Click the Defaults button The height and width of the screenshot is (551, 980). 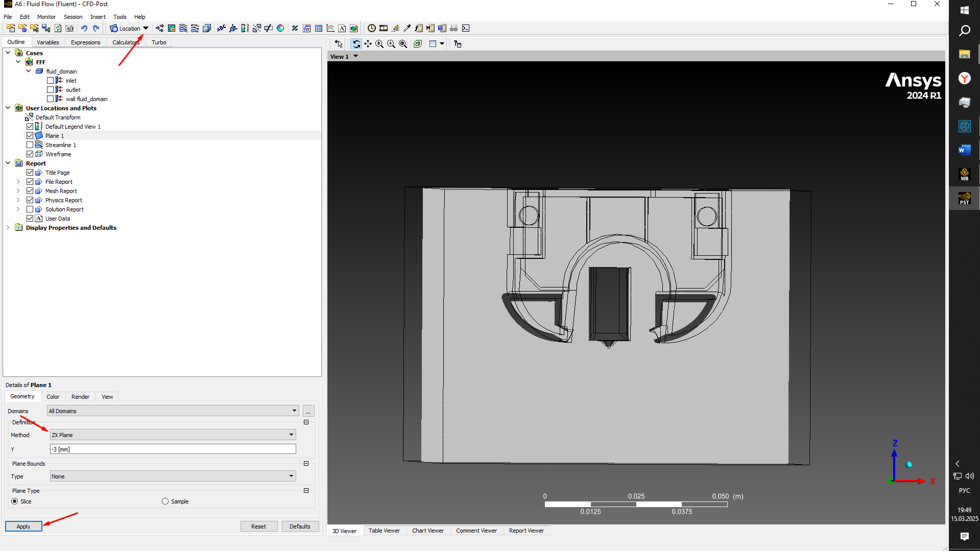[300, 526]
